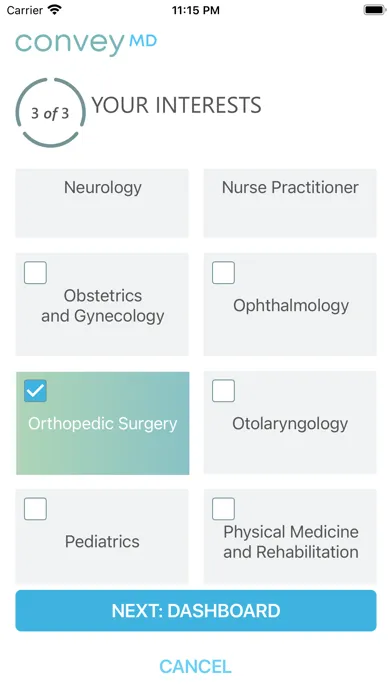Image resolution: width=392 pixels, height=696 pixels.
Task: Tap the ConveyMD logo
Action: [x=86, y=44]
